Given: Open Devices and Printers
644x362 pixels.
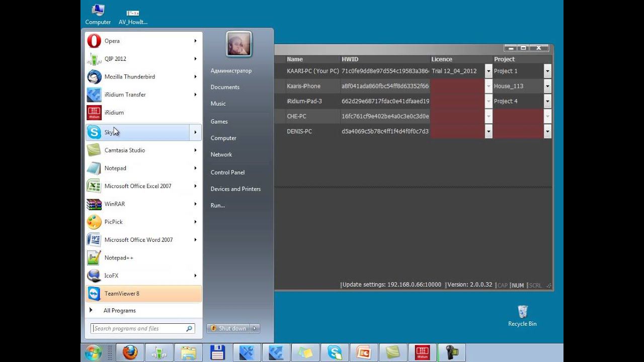Looking at the screenshot, I should [235, 189].
